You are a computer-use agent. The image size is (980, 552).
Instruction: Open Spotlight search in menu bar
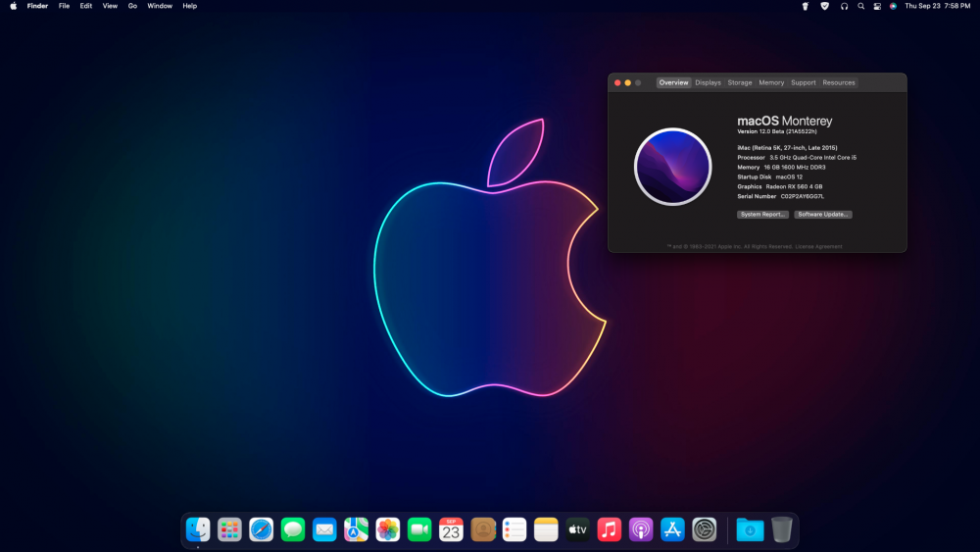coord(861,6)
